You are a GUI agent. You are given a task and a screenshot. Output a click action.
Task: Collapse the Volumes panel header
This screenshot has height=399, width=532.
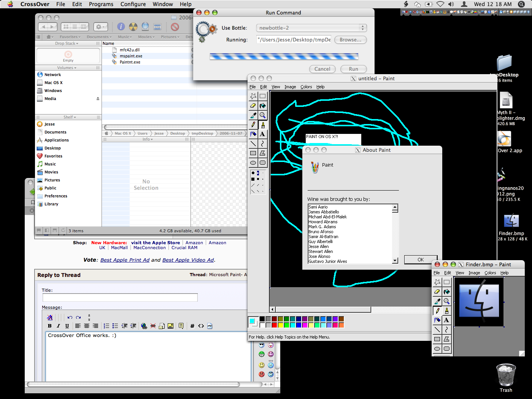(67, 68)
